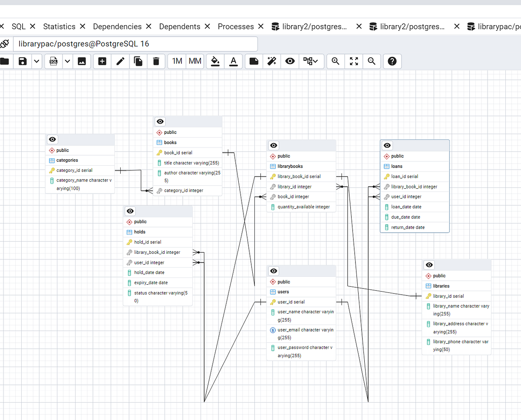
Task: Click the Help question mark button
Action: pyautogui.click(x=392, y=61)
